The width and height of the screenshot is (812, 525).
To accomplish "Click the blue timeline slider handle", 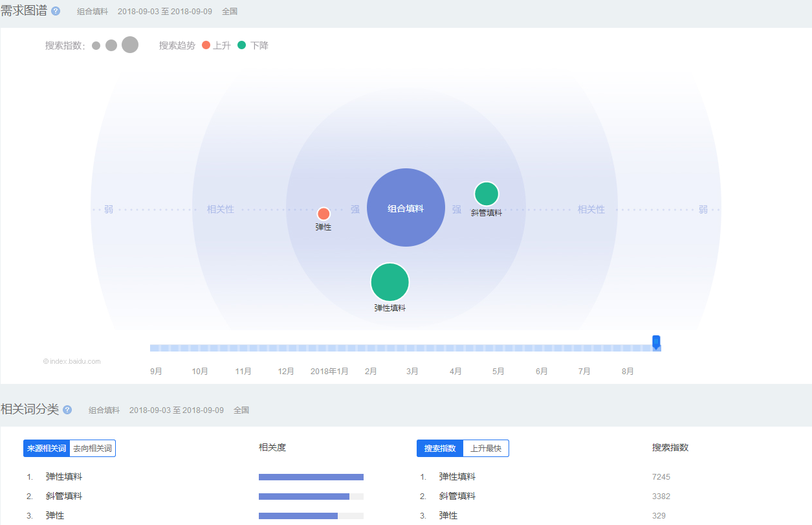I will tap(656, 342).
